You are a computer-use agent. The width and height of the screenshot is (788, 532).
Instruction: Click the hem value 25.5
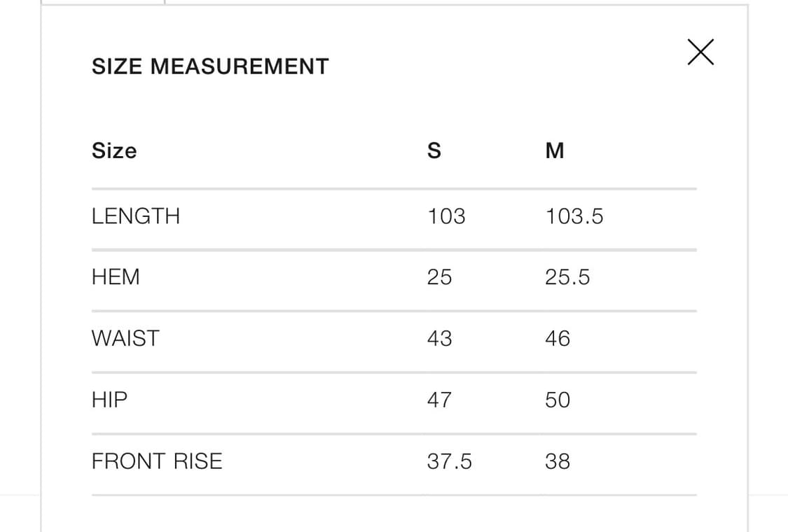[567, 277]
